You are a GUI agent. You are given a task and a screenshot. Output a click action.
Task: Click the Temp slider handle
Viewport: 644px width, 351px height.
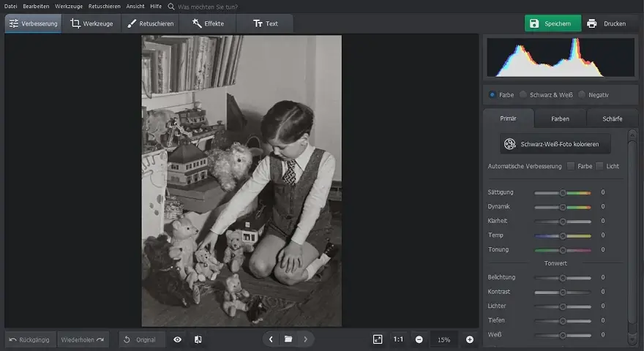coord(563,235)
